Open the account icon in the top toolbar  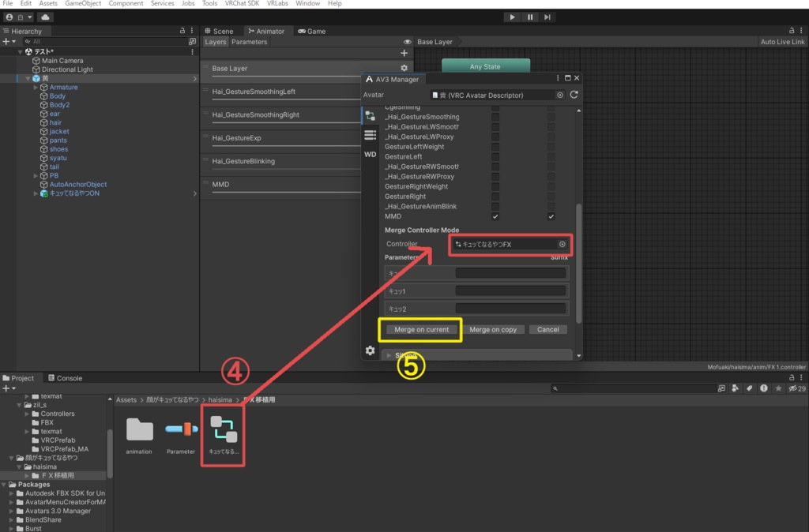(x=9, y=17)
